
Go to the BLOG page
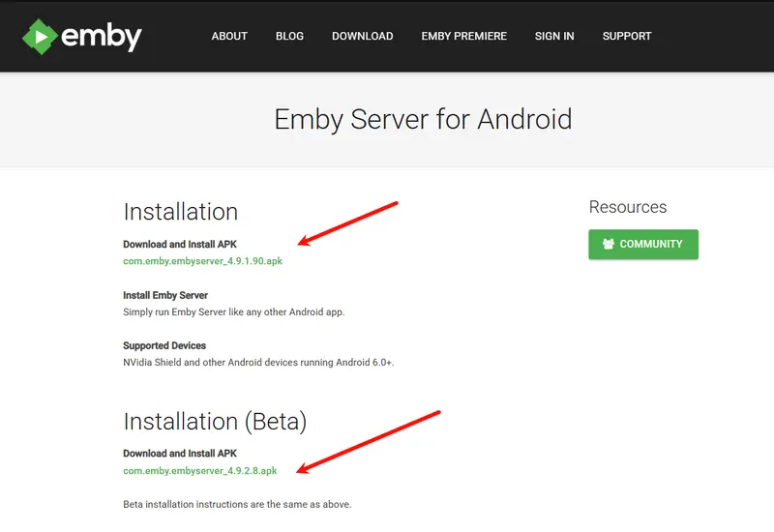(x=289, y=36)
